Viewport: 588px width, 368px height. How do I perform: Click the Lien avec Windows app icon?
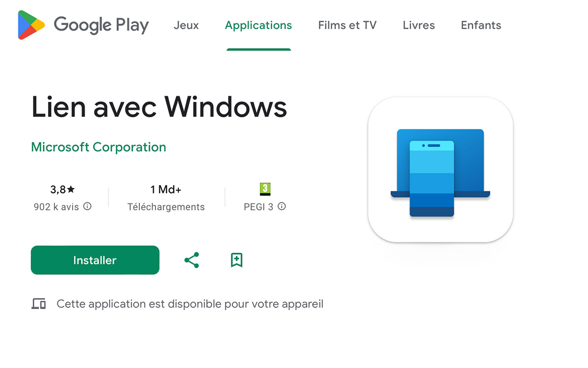point(441,170)
